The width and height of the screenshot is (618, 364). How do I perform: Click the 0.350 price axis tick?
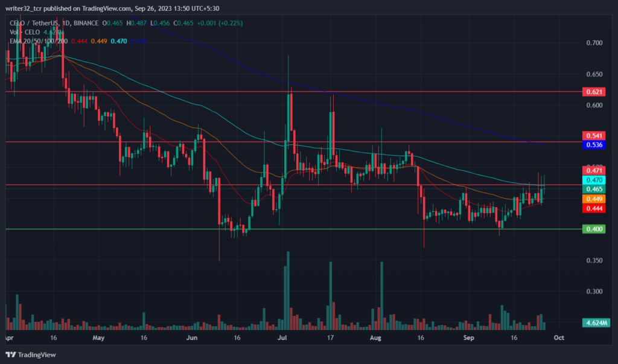(x=594, y=261)
